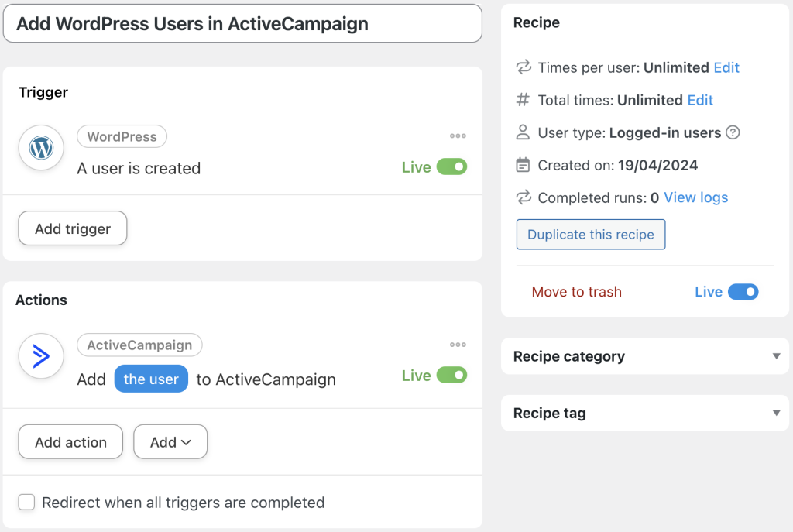Click the hashtag icon beside Total times
The height and width of the screenshot is (532, 793).
click(524, 100)
